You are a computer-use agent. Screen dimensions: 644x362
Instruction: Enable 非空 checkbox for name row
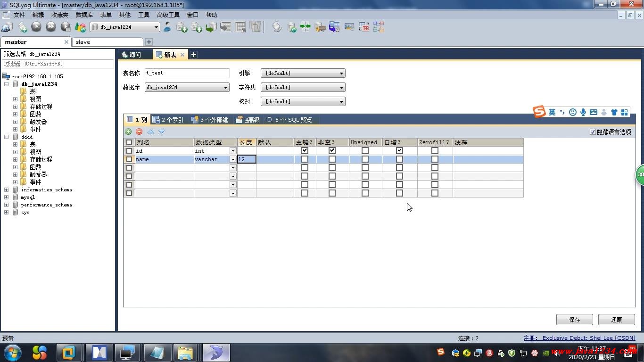[332, 159]
